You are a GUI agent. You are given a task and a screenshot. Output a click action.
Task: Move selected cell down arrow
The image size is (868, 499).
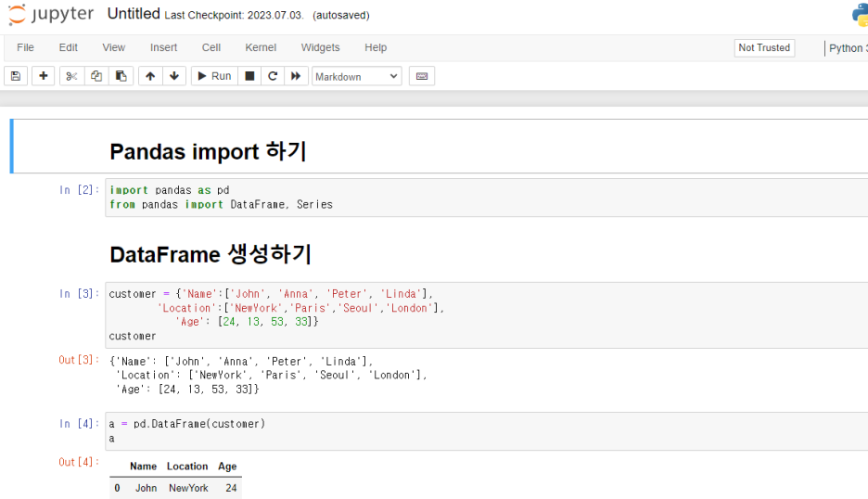click(174, 76)
